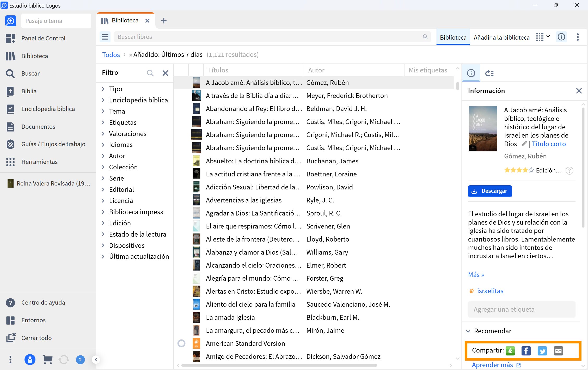
Task: Expand the Colección filter
Action: [x=103, y=167]
